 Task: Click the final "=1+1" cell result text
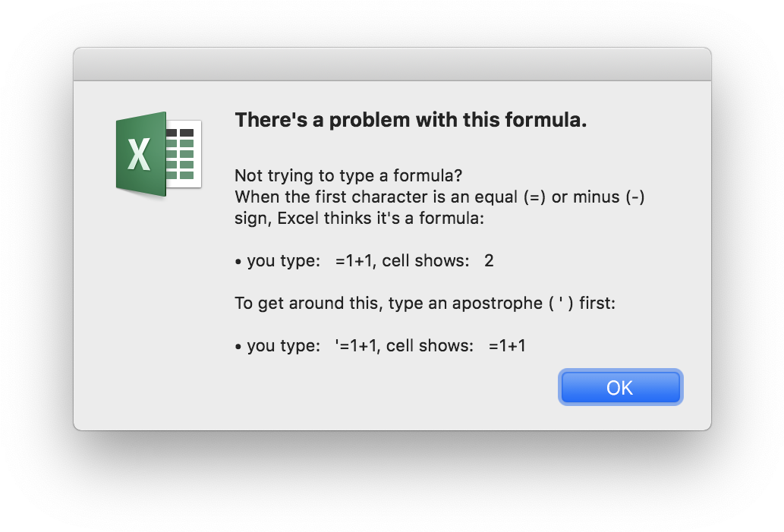[507, 345]
